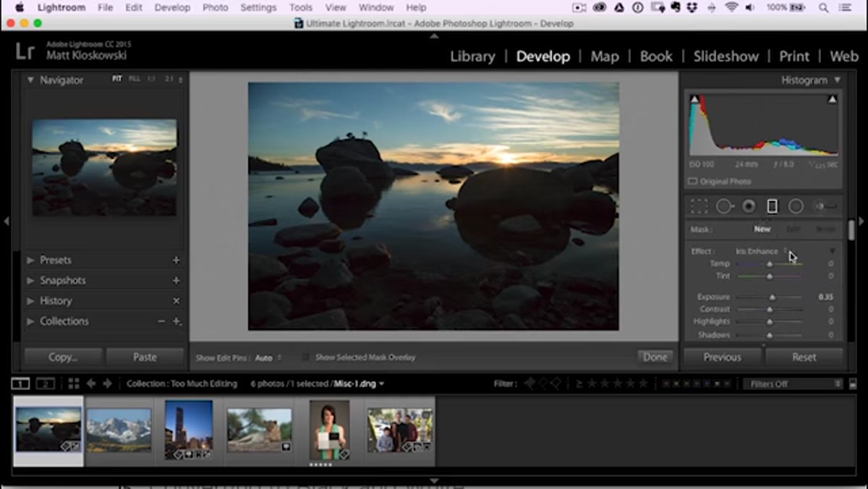Viewport: 868px width, 489px height.
Task: Go back using the filmstrip left arrow
Action: pyautogui.click(x=91, y=383)
